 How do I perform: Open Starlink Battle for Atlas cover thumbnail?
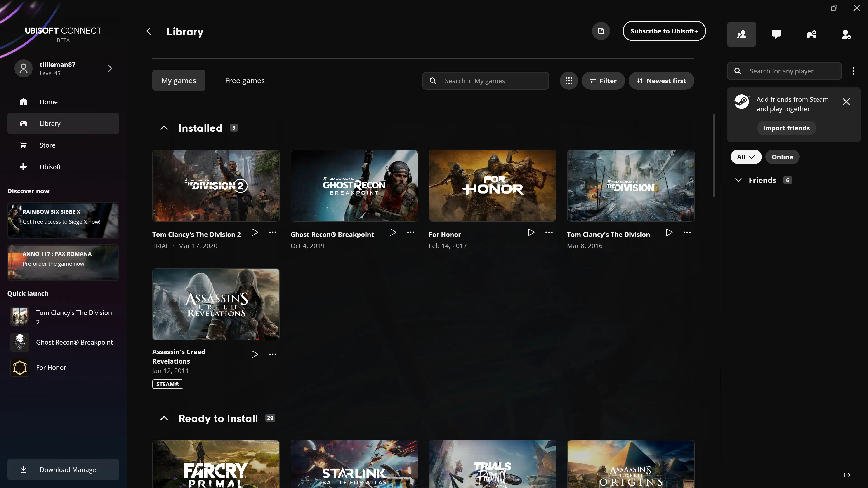[x=354, y=464]
